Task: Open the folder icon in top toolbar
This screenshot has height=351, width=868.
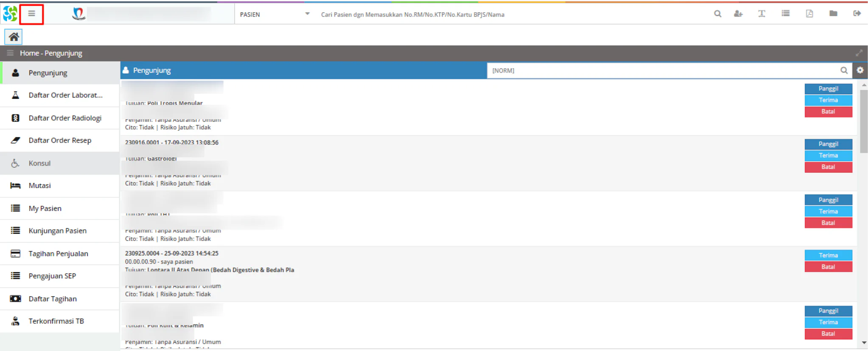Action: tap(833, 14)
